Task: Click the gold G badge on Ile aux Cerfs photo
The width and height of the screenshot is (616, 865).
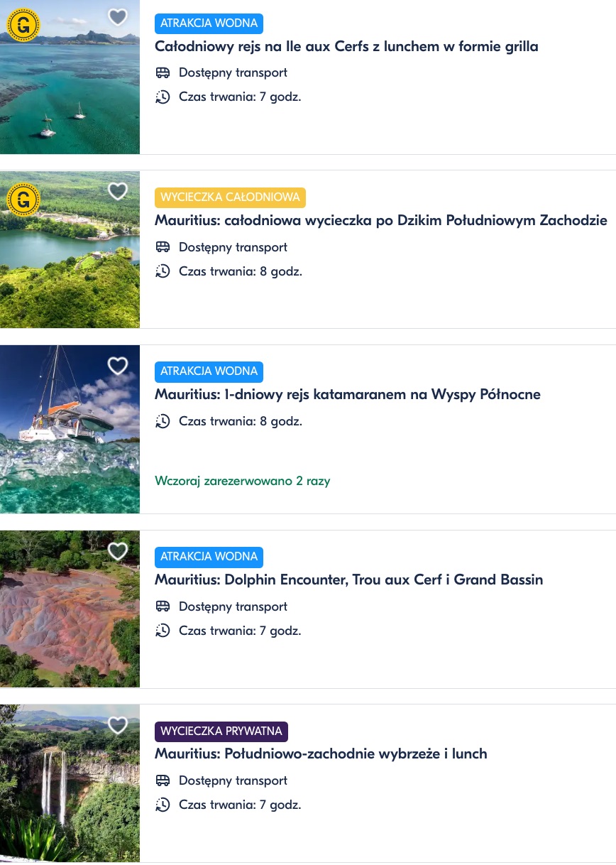Action: pyautogui.click(x=23, y=26)
